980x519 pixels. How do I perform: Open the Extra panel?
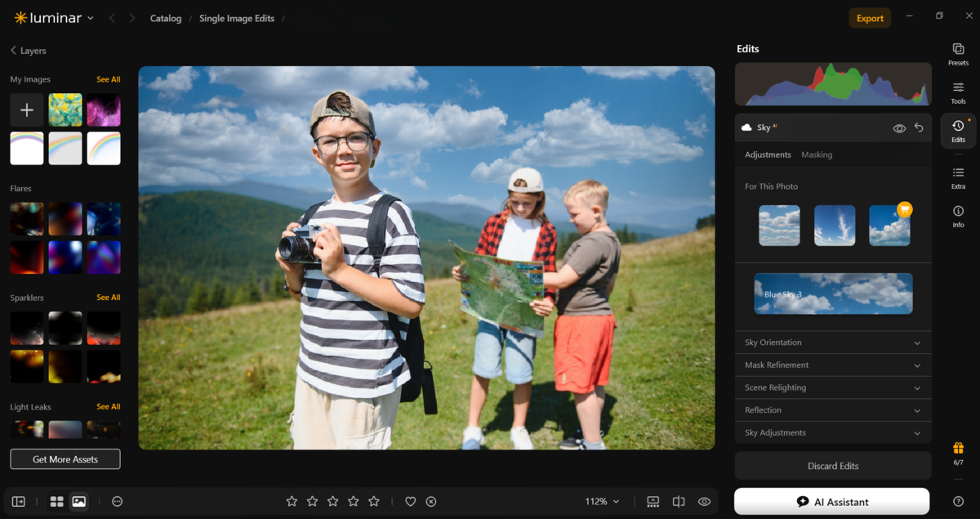coord(958,177)
